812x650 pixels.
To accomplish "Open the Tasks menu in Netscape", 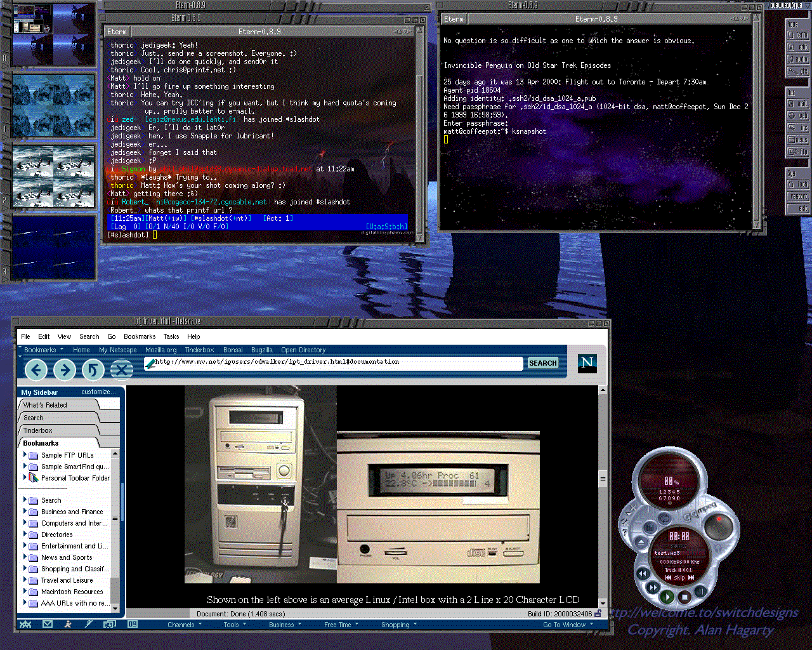I will pos(171,336).
